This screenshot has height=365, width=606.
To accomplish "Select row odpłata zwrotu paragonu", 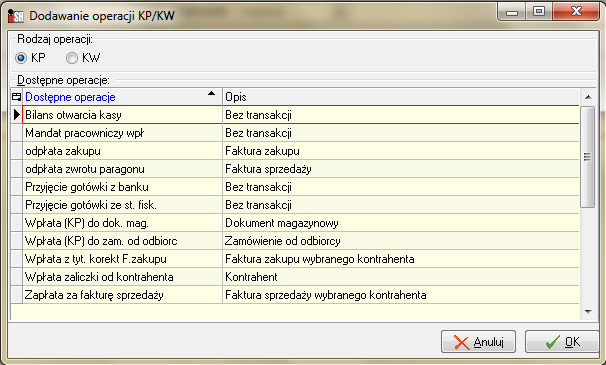I will (301, 169).
